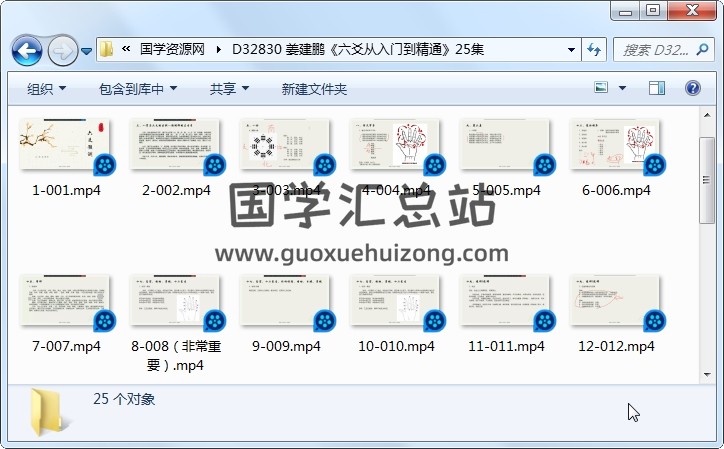Click the magnifier search icon
Screen dimensions: 724x449
point(703,49)
